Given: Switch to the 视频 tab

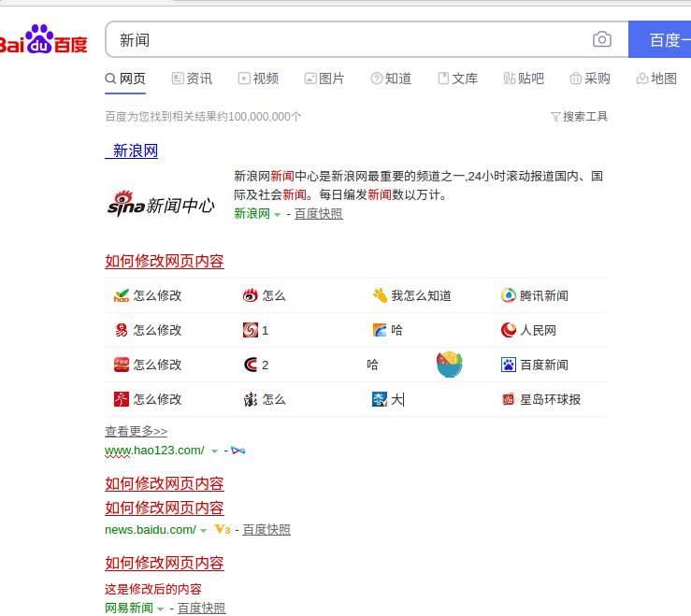Looking at the screenshot, I should pos(258,79).
